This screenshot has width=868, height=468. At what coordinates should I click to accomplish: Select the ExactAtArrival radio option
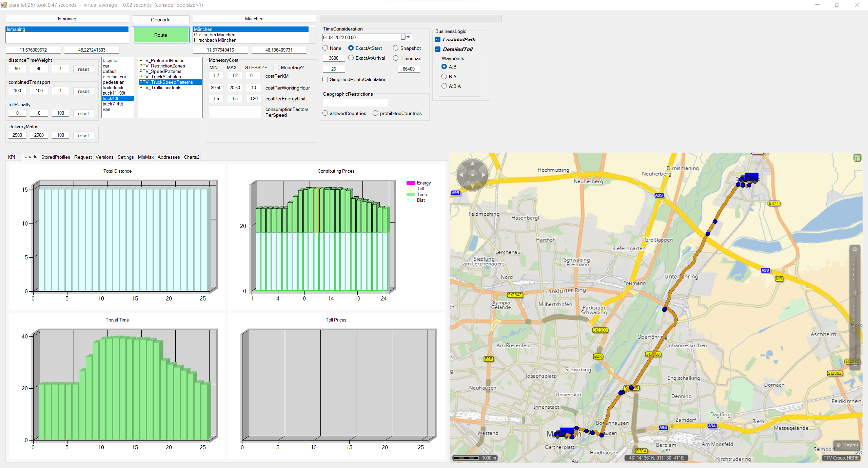tap(351, 58)
